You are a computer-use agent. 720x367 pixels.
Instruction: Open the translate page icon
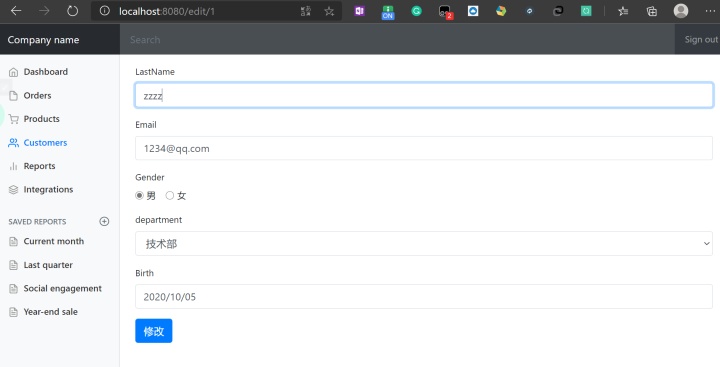point(306,11)
